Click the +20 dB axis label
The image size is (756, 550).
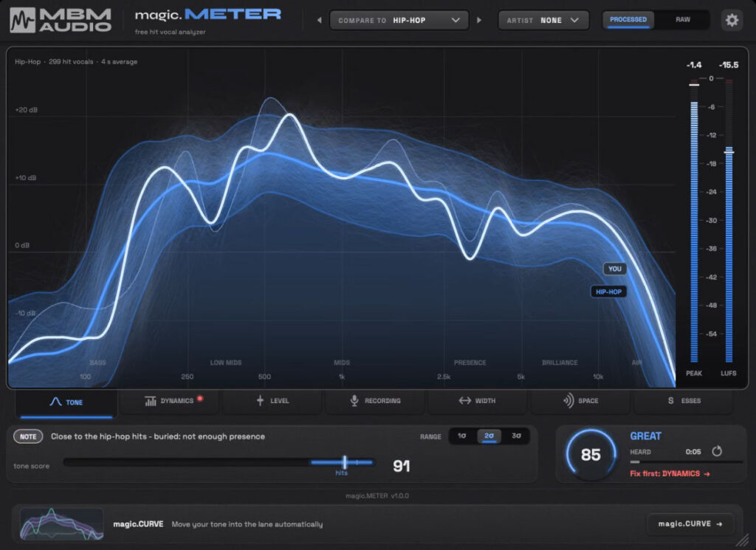[x=26, y=110]
